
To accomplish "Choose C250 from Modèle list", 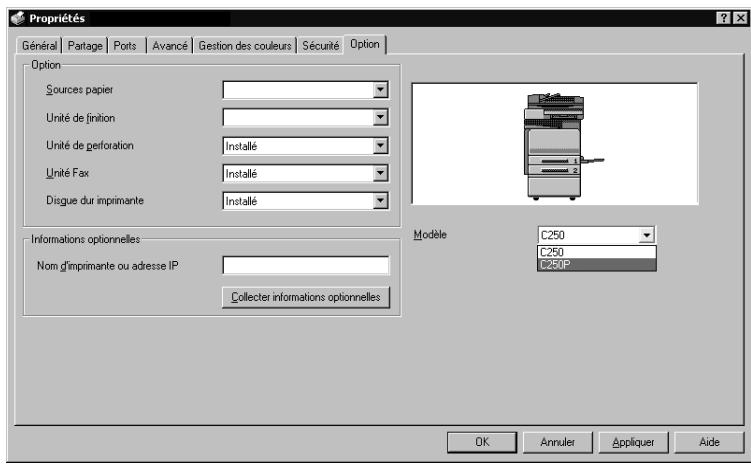I will pyautogui.click(x=596, y=252).
